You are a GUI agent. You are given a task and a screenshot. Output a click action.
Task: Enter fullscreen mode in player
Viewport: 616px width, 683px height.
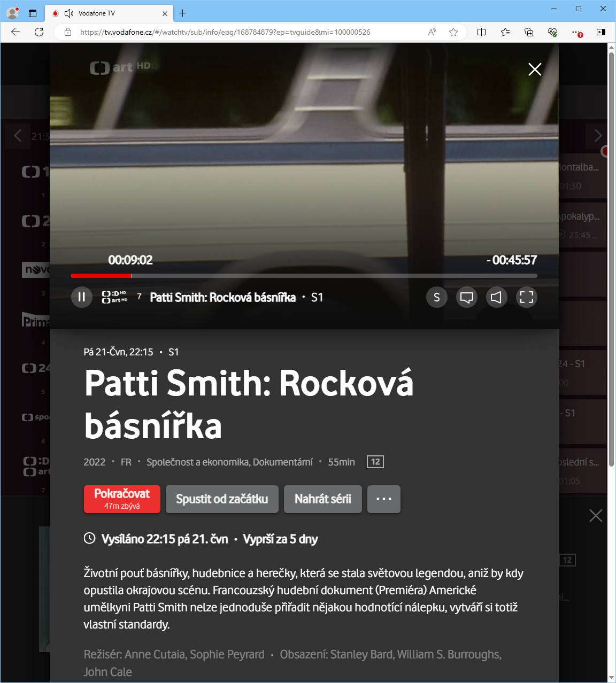point(527,297)
